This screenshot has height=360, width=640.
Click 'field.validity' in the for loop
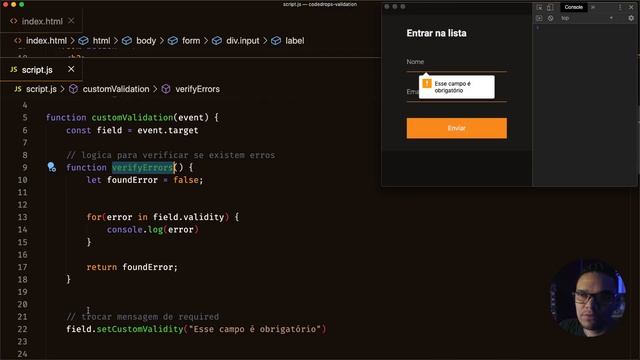[189, 217]
